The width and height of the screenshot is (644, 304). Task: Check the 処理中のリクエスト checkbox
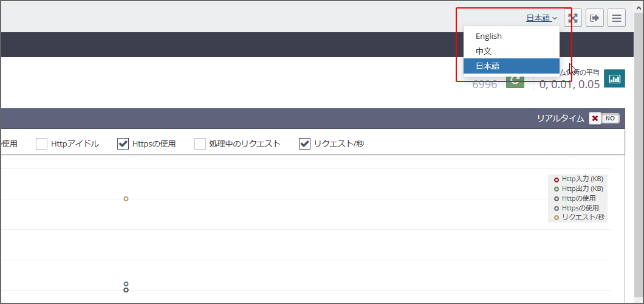click(x=200, y=144)
